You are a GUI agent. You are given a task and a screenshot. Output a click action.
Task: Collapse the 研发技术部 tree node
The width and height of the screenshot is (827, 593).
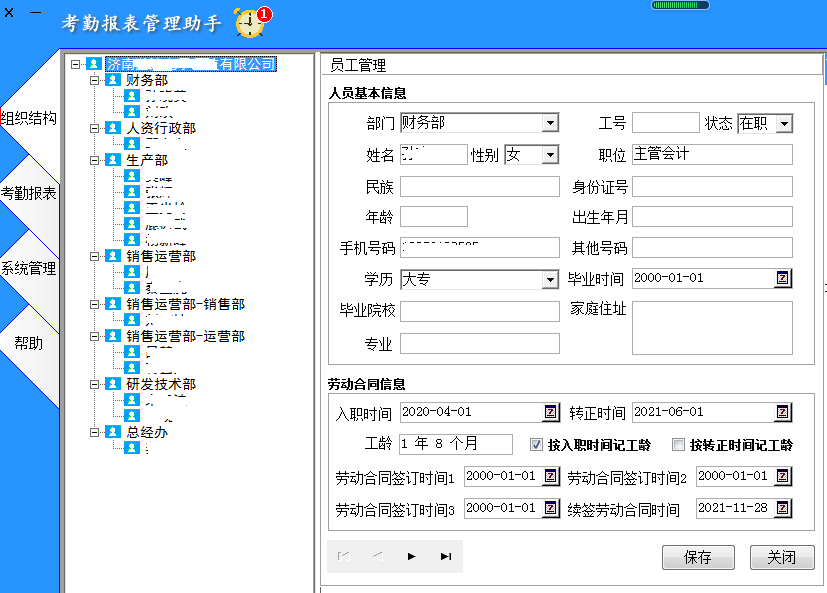(94, 384)
